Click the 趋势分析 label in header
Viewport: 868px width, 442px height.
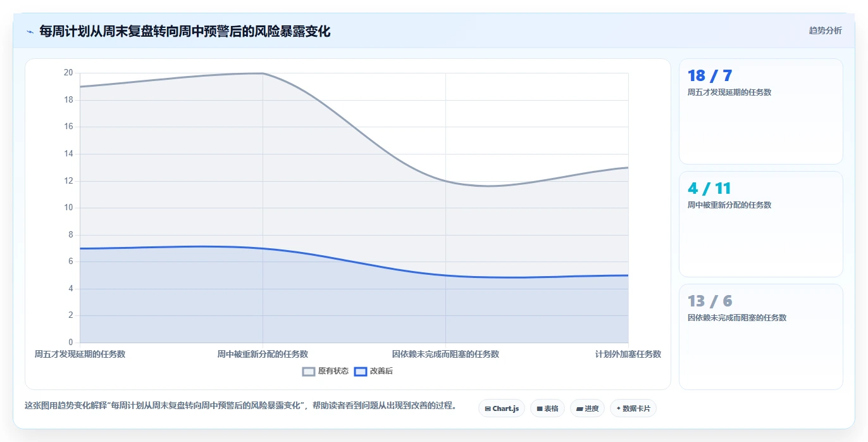825,30
